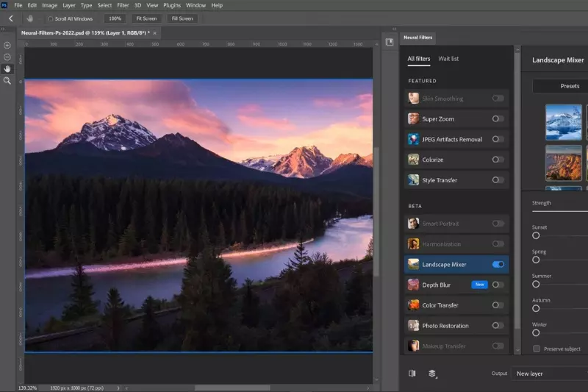Click the Depth Blur filter icon
Image resolution: width=588 pixels, height=392 pixels.
click(414, 285)
